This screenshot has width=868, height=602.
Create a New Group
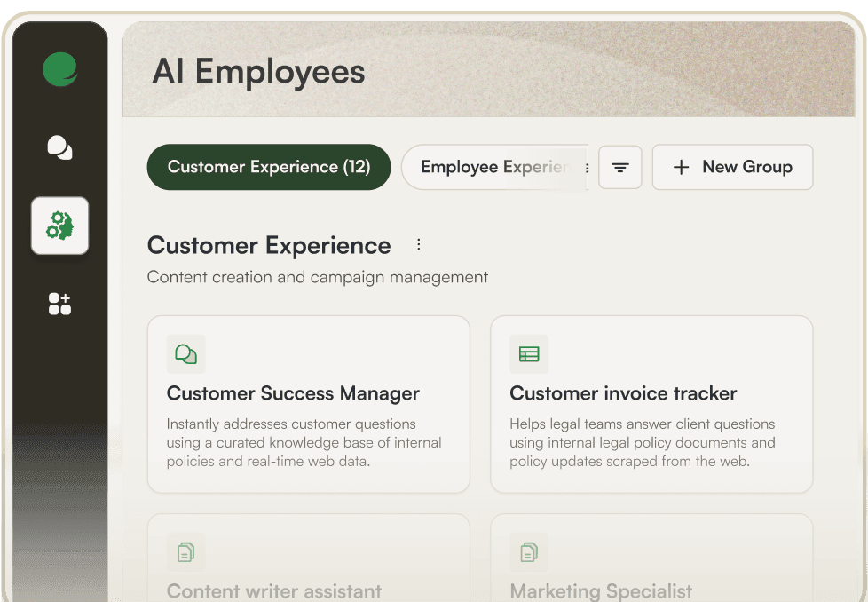(x=732, y=167)
